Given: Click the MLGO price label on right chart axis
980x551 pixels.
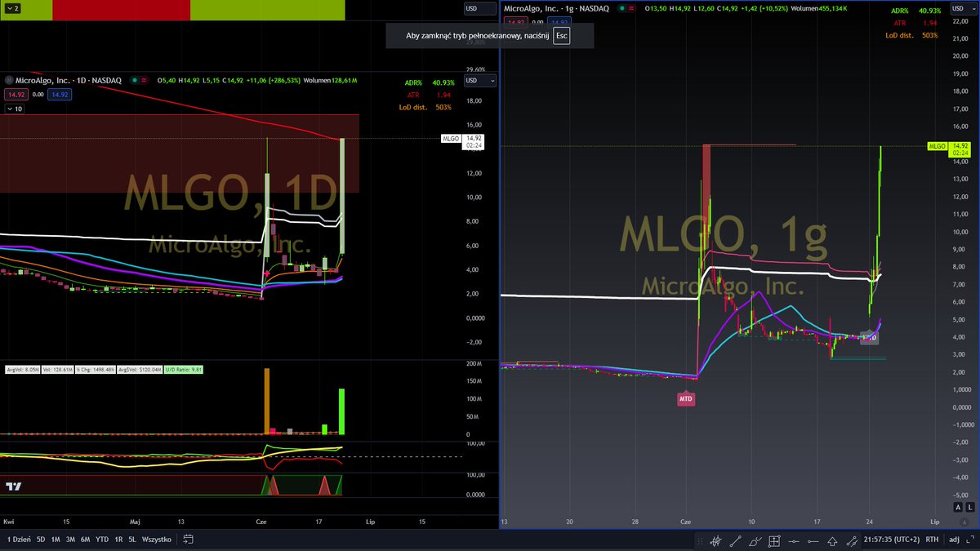Looking at the screenshot, I should tap(938, 147).
